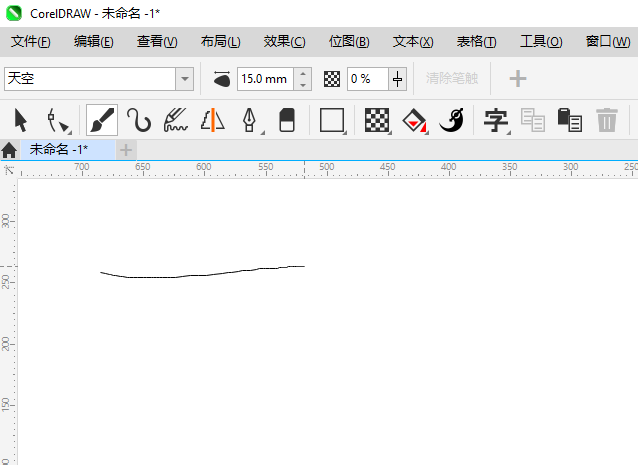
Task: Click the 15.0 mm brush size field
Action: [265, 79]
